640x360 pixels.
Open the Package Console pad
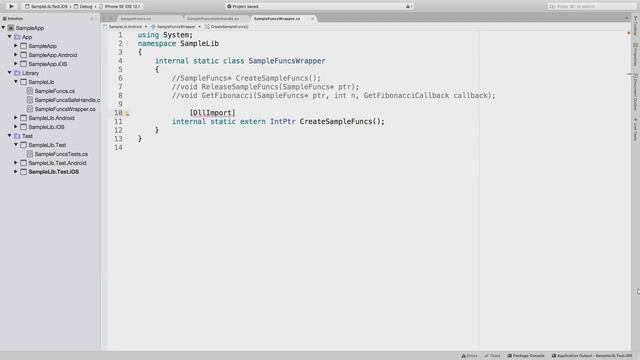click(526, 356)
